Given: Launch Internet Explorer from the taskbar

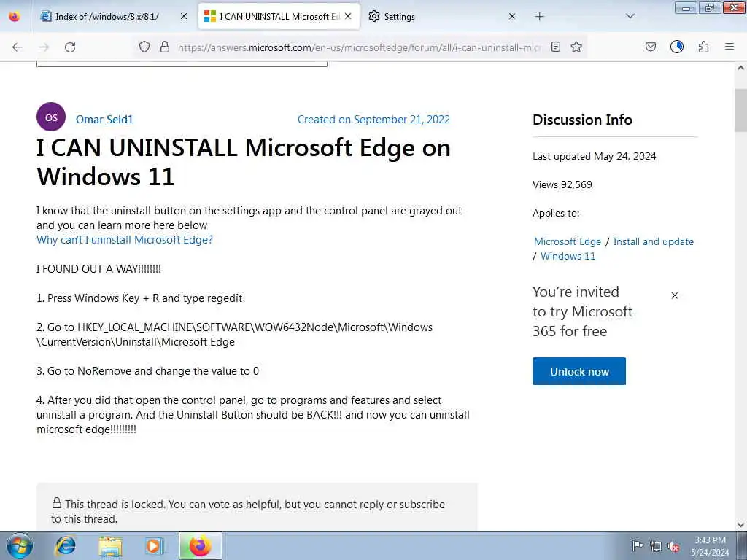Looking at the screenshot, I should click(x=65, y=545).
